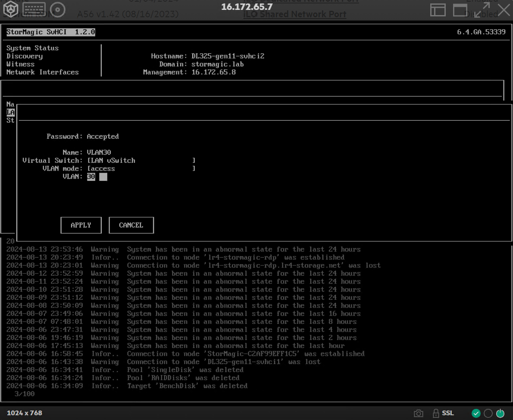Click the domain value stormagic.lab

(x=218, y=64)
